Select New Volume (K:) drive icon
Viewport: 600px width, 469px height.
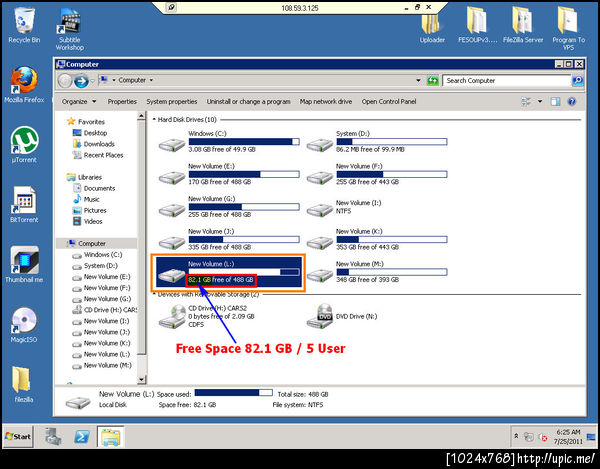(x=320, y=243)
